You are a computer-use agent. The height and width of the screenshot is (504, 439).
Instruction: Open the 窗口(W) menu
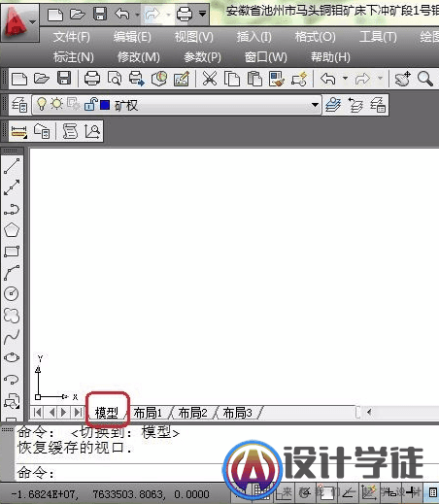point(266,57)
